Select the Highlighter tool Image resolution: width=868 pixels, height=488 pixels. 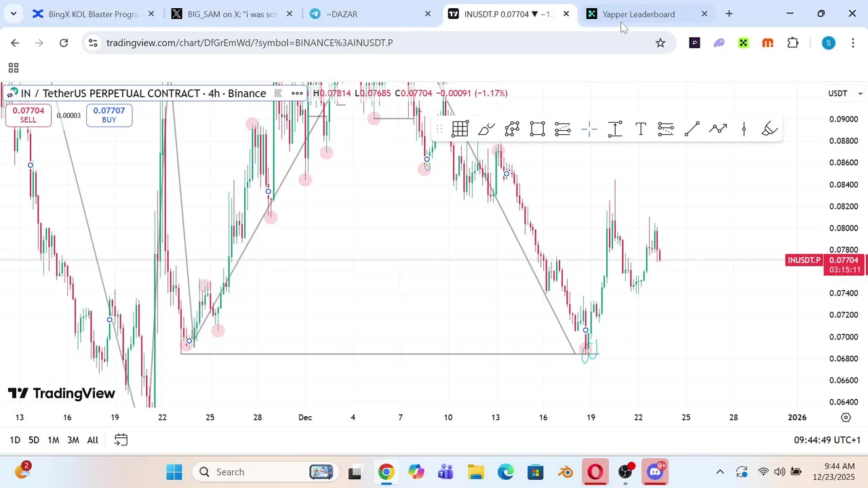click(770, 129)
